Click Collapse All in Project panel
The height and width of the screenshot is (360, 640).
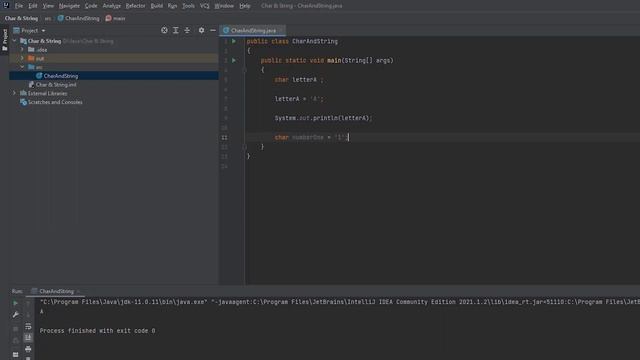coord(187,30)
